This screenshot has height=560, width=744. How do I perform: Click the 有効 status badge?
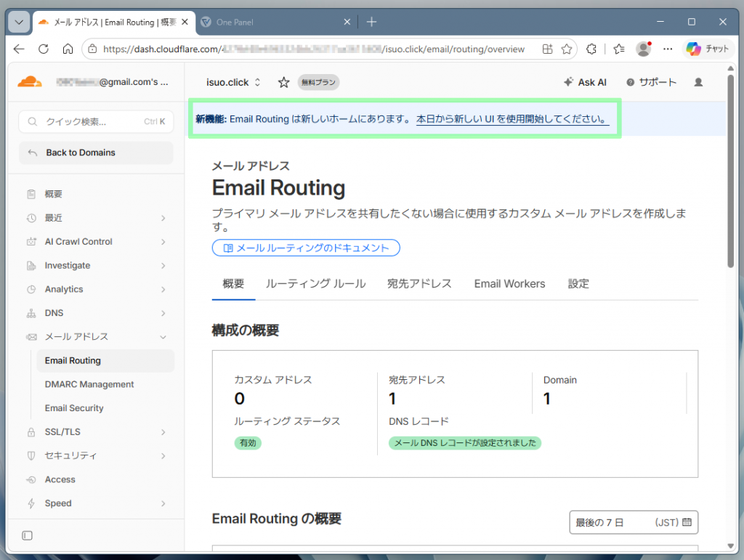[248, 443]
